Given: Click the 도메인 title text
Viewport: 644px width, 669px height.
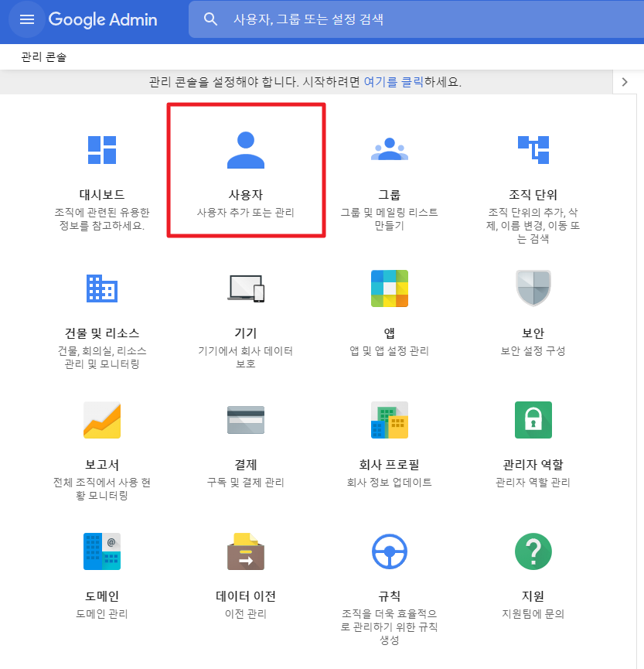Looking at the screenshot, I should [x=102, y=596].
